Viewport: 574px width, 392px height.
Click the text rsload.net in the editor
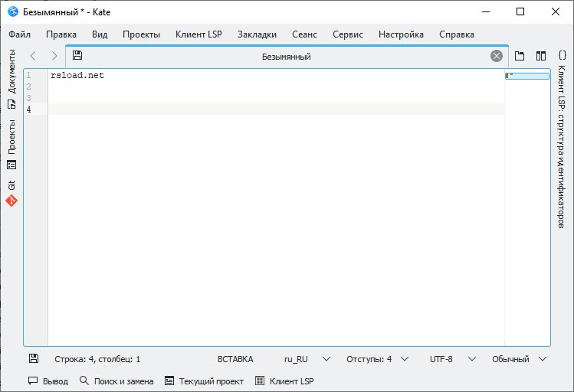point(77,75)
